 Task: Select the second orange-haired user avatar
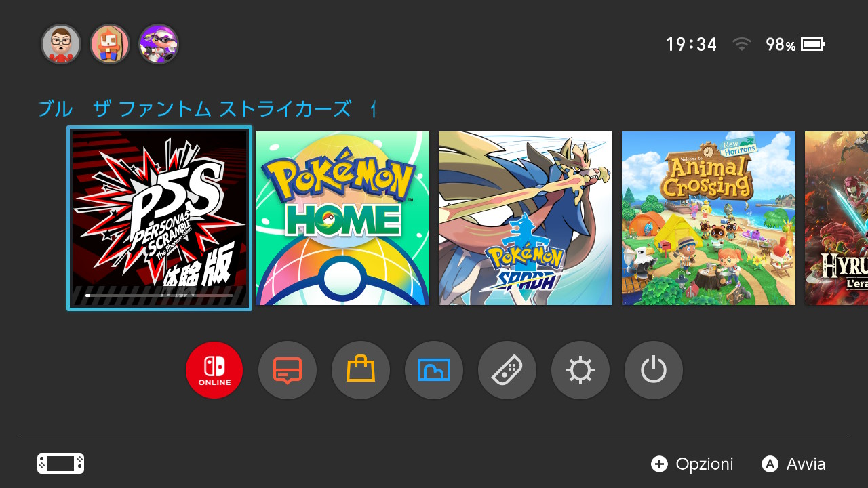[x=110, y=45]
